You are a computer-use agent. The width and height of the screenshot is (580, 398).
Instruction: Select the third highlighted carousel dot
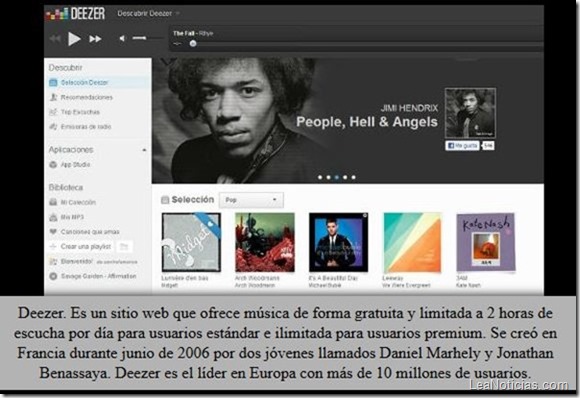(x=337, y=178)
